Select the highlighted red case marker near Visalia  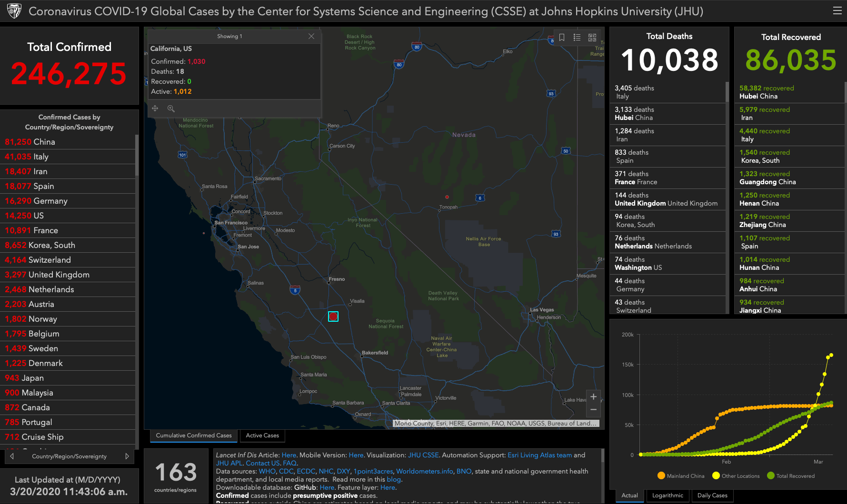(x=333, y=316)
